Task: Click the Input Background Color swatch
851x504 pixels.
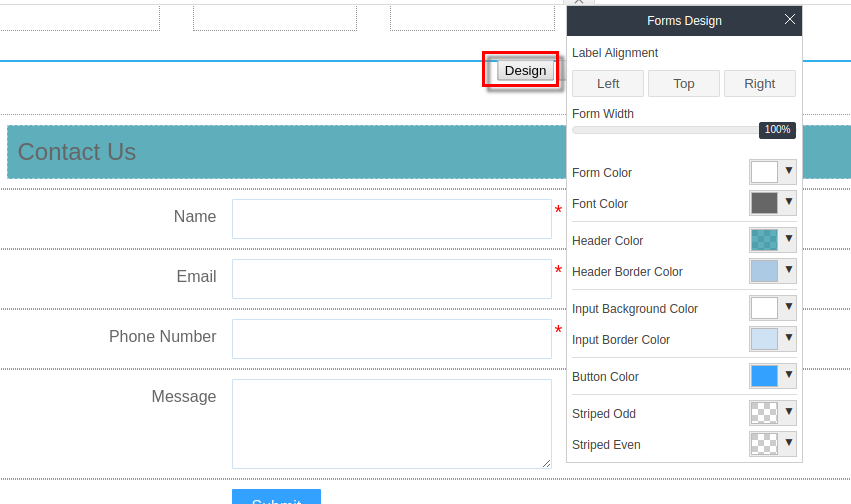Action: pos(764,308)
